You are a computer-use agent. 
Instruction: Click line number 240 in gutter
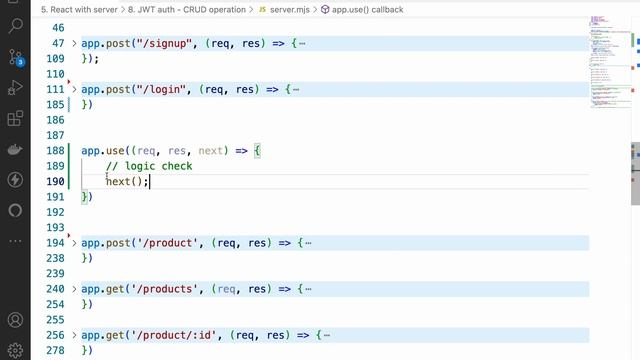56,289
